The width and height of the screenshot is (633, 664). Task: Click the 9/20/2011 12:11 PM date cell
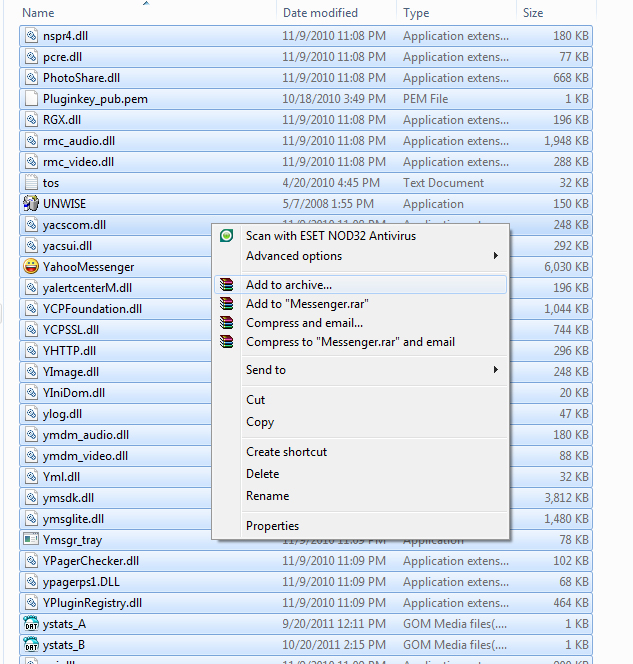(334, 623)
